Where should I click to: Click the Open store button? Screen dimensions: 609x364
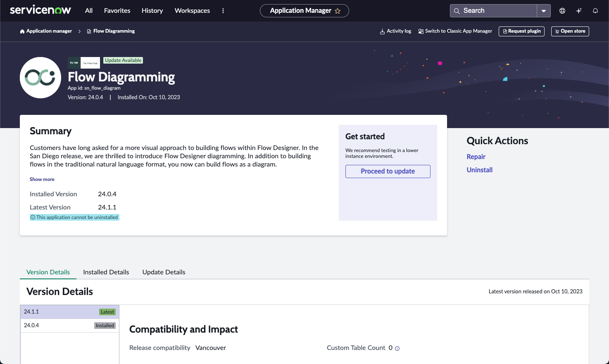(570, 31)
